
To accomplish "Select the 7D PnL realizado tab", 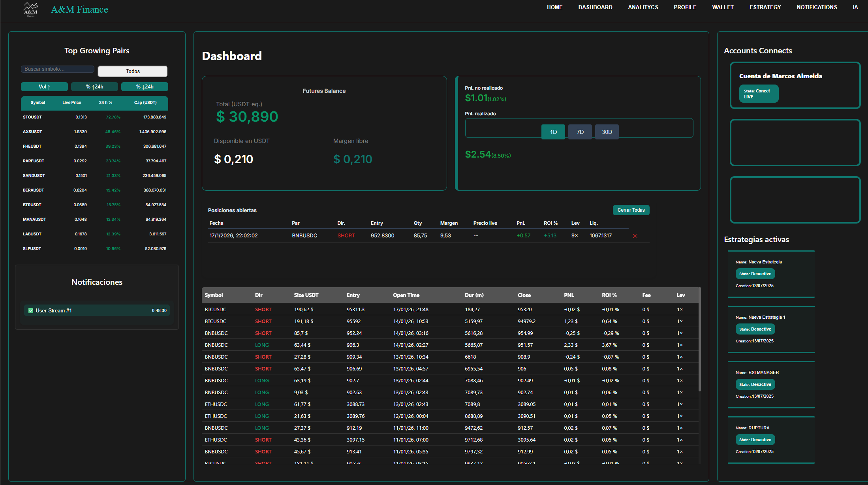I will (579, 132).
